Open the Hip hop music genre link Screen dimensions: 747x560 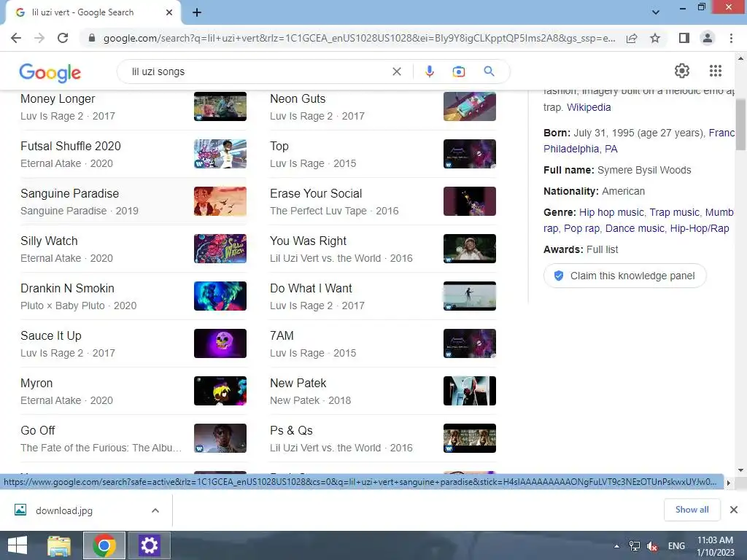(x=611, y=212)
